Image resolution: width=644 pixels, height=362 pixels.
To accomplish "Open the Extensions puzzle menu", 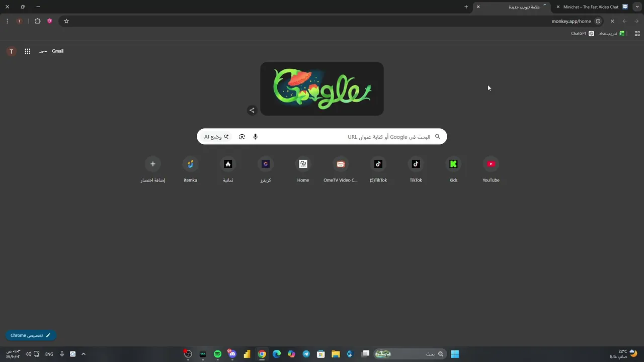I will click(x=38, y=21).
